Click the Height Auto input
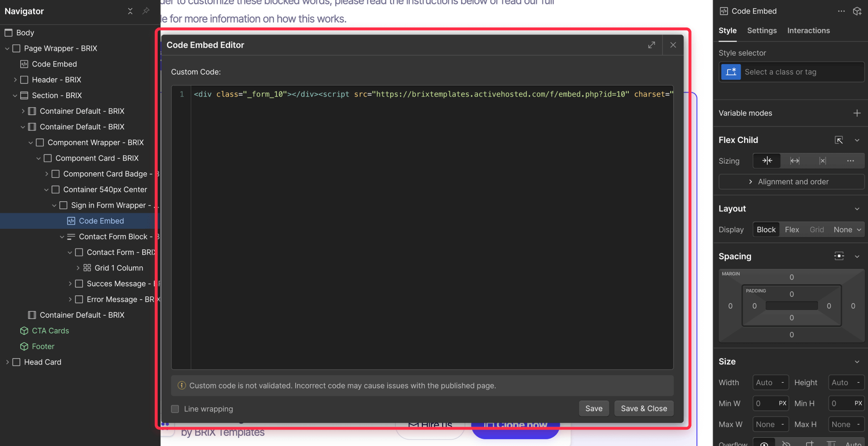Image resolution: width=868 pixels, height=446 pixels. coord(846,382)
